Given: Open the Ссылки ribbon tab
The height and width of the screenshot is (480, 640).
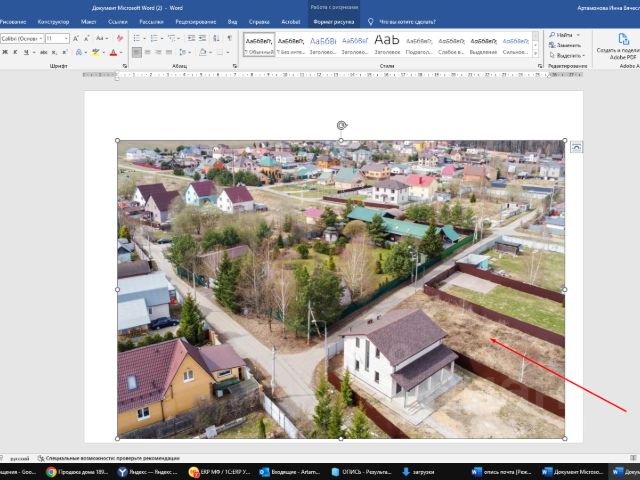Looking at the screenshot, I should 118,21.
